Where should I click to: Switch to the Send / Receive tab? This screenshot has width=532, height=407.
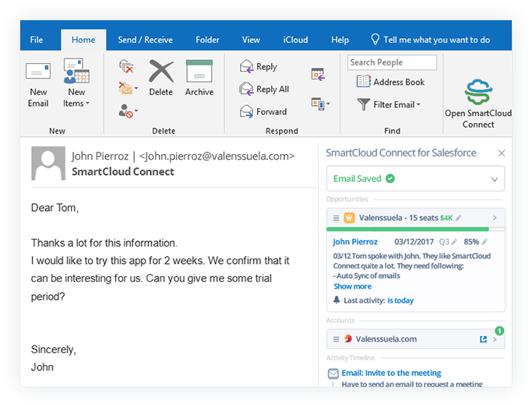pos(145,40)
